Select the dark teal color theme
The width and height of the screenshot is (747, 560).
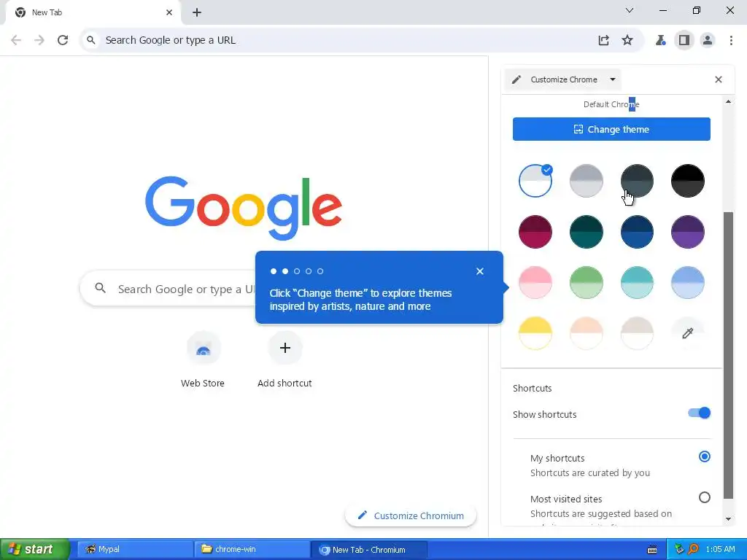[586, 232]
